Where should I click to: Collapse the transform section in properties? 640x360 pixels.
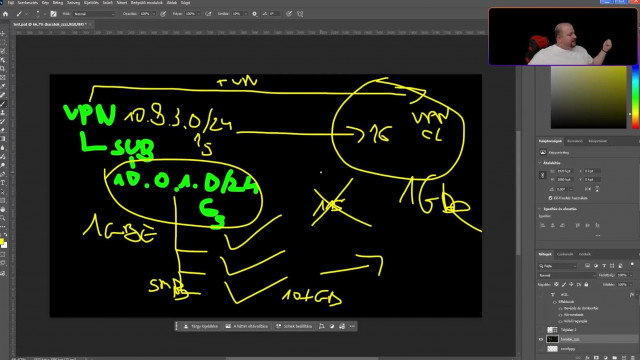point(540,163)
